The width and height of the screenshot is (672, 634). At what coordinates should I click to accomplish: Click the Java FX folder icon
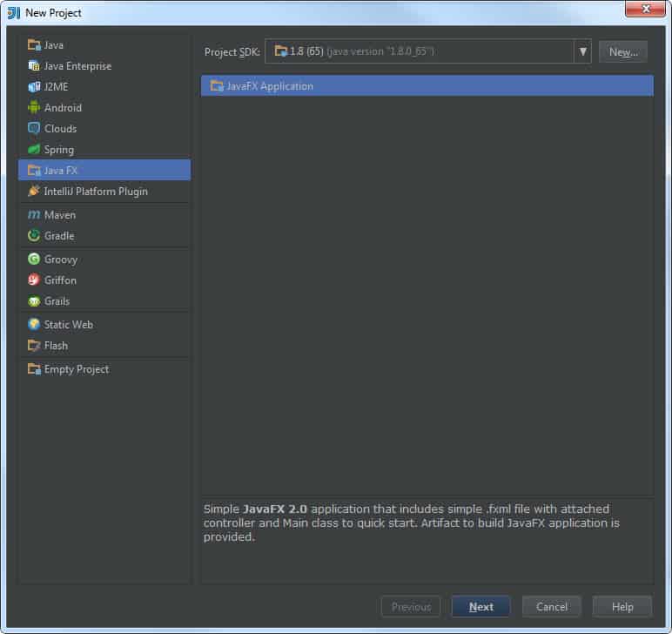(x=34, y=170)
